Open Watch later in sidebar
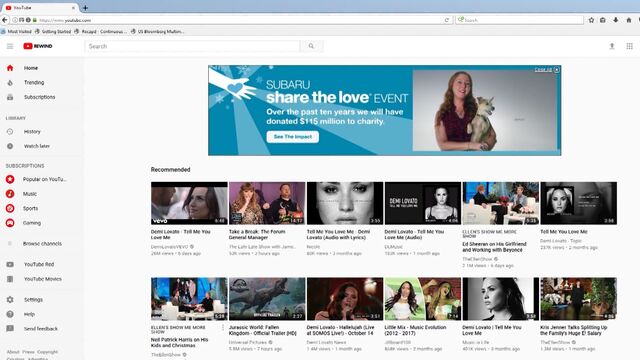 [37, 146]
